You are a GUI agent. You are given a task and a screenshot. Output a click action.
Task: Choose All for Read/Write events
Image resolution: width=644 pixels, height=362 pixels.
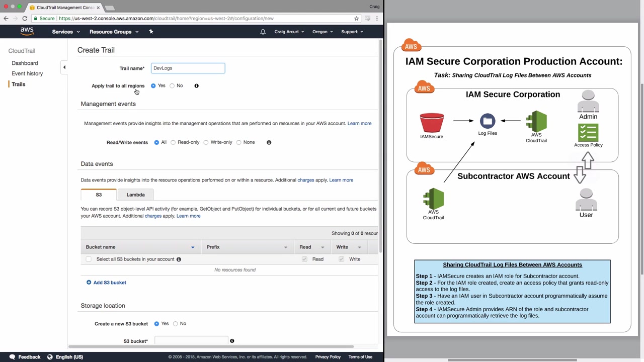156,142
